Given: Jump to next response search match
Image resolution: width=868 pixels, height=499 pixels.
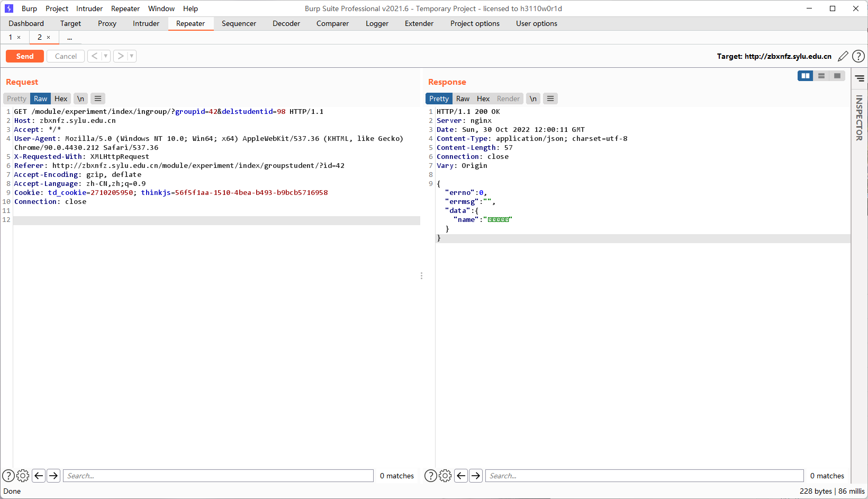Looking at the screenshot, I should (x=476, y=476).
